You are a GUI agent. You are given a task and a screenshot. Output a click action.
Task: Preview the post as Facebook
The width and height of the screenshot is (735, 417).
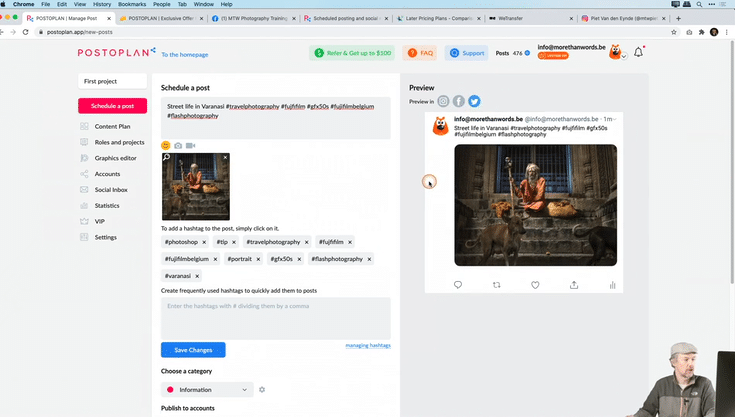coord(458,101)
